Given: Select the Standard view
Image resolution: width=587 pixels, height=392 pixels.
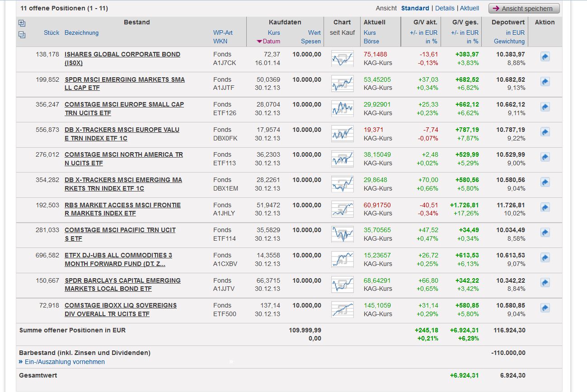Looking at the screenshot, I should pos(415,8).
